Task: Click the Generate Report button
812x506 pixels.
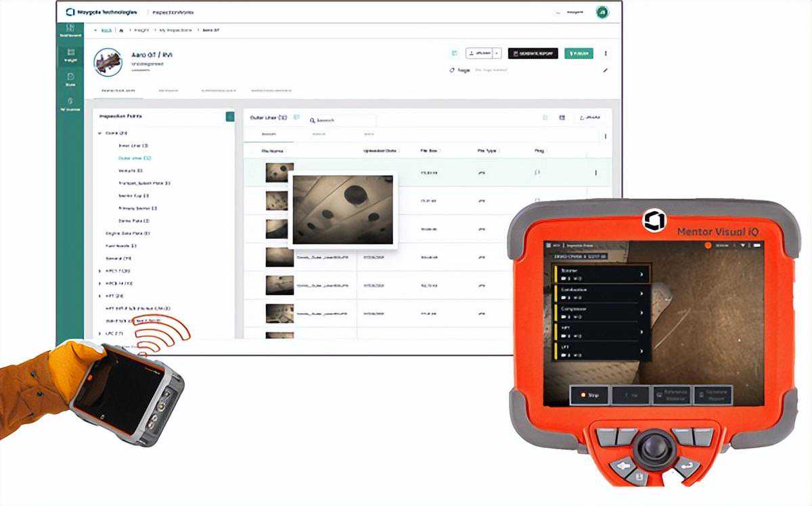Action: tap(533, 53)
